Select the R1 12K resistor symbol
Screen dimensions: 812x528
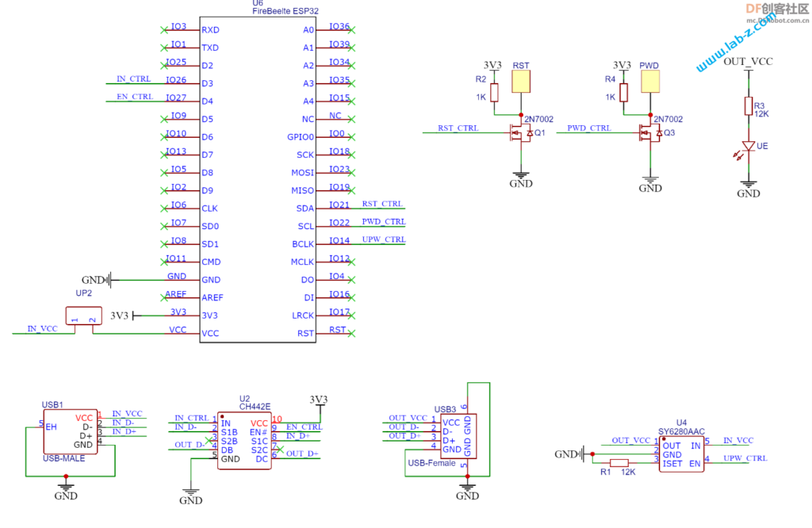(x=619, y=463)
